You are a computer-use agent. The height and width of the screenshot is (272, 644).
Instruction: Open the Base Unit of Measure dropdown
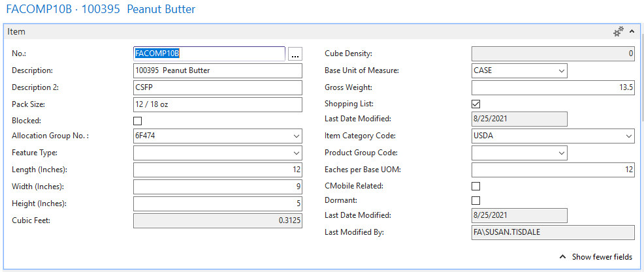click(560, 70)
